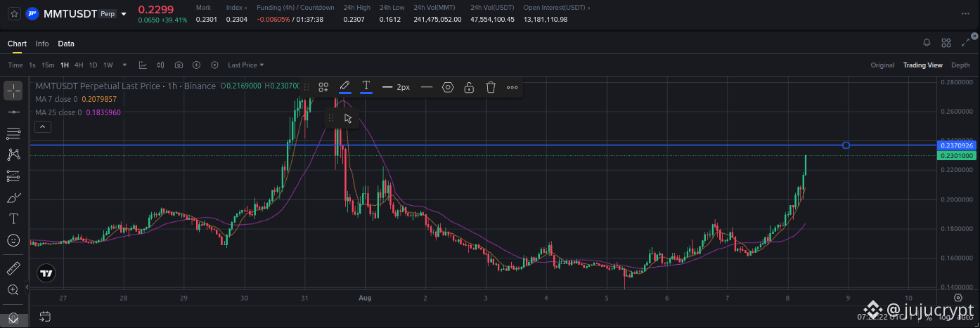Collapse the indicator legend with chevron
Screen dimensions: 980x328
[42, 126]
